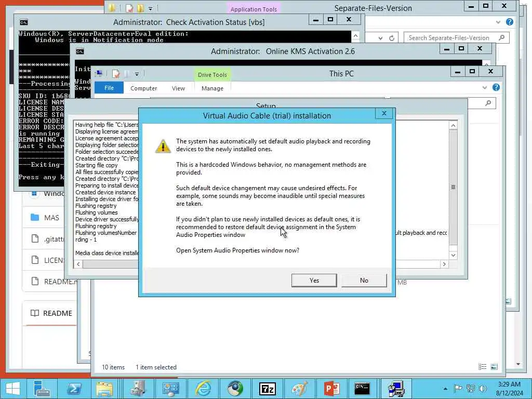This screenshot has width=532, height=399.
Task: Open Quick Access dropdown in Separate-Files-Version
Action: coord(150,8)
